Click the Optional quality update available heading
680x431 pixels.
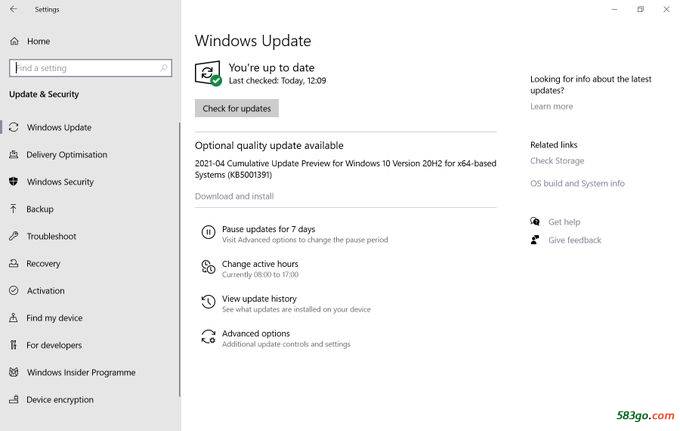[x=269, y=146]
